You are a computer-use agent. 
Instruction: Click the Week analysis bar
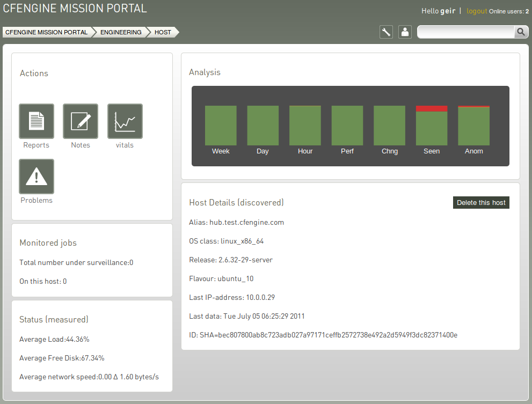tap(221, 126)
